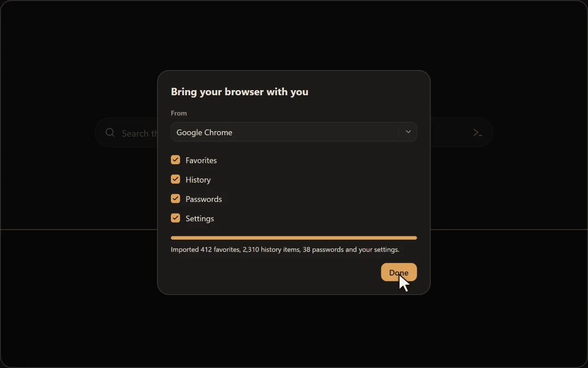Click the terminal prompt icon in search bar
This screenshot has height=368, width=588.
click(x=478, y=132)
